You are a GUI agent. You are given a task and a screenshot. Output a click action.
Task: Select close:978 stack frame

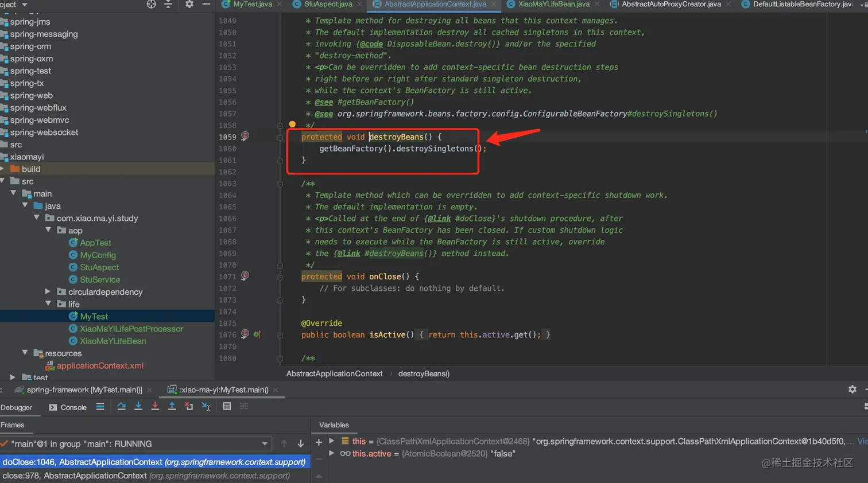coord(155,476)
